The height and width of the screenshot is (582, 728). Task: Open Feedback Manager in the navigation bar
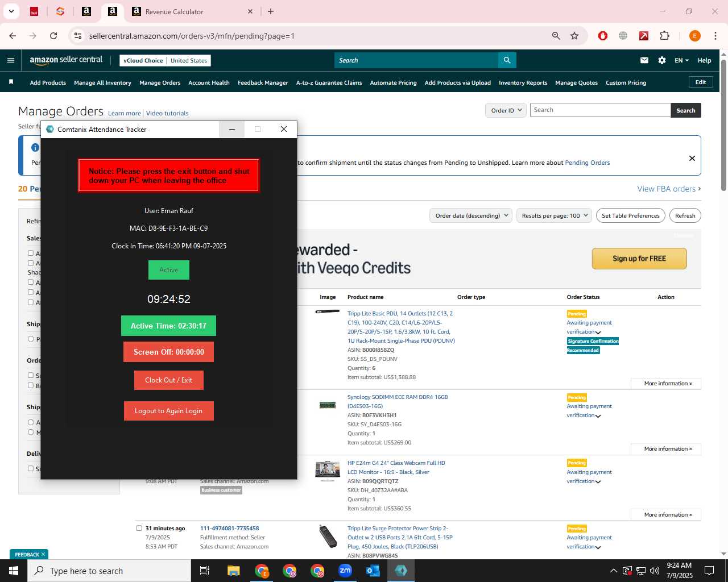click(x=263, y=82)
